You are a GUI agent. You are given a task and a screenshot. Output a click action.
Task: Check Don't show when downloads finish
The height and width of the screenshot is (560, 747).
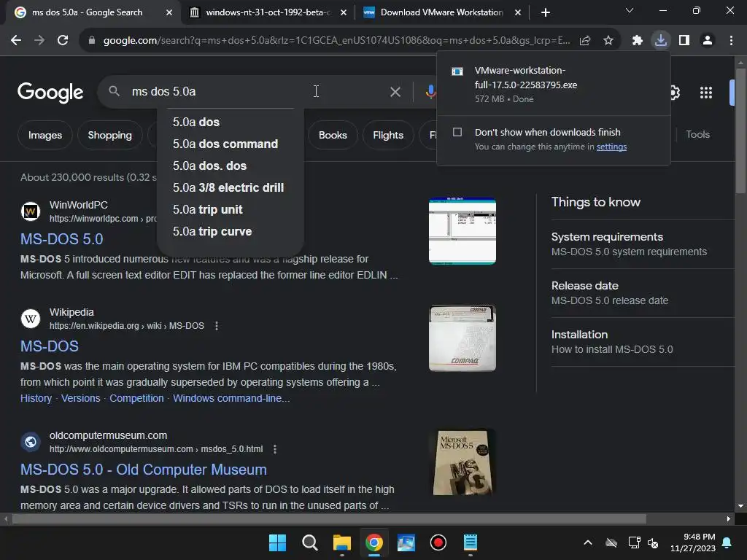[457, 132]
